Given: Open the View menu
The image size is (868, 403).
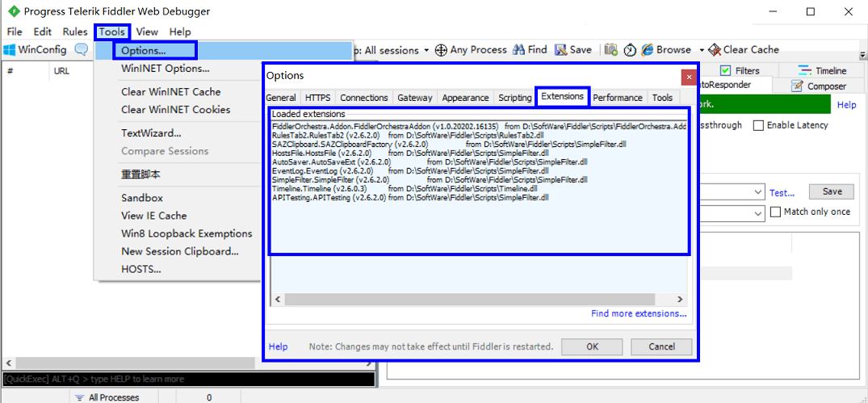Looking at the screenshot, I should [x=147, y=31].
